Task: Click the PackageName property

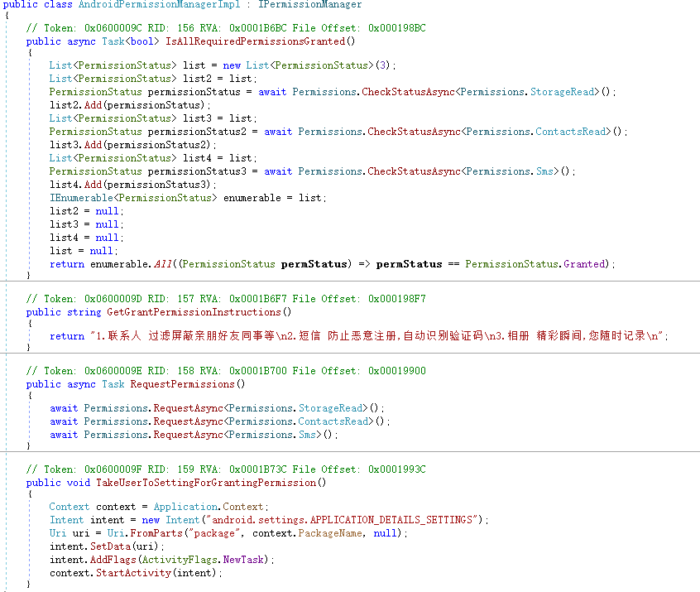Action: click(330, 533)
